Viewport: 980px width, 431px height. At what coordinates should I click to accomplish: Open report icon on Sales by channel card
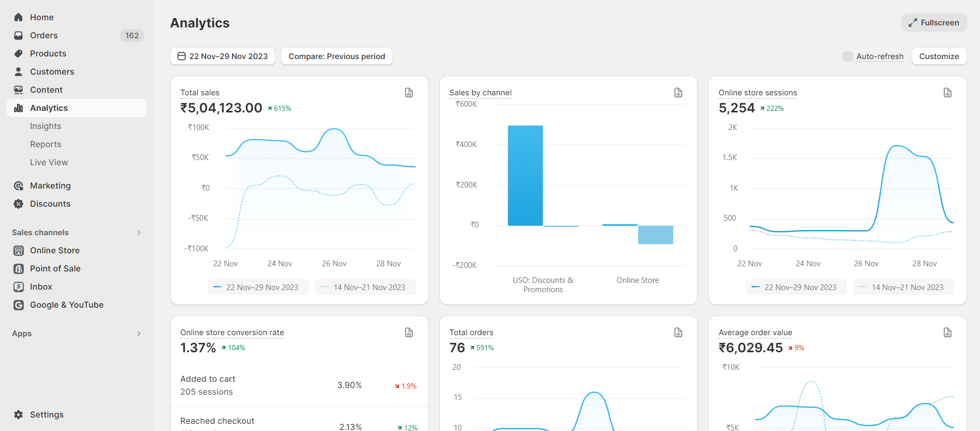click(x=678, y=93)
